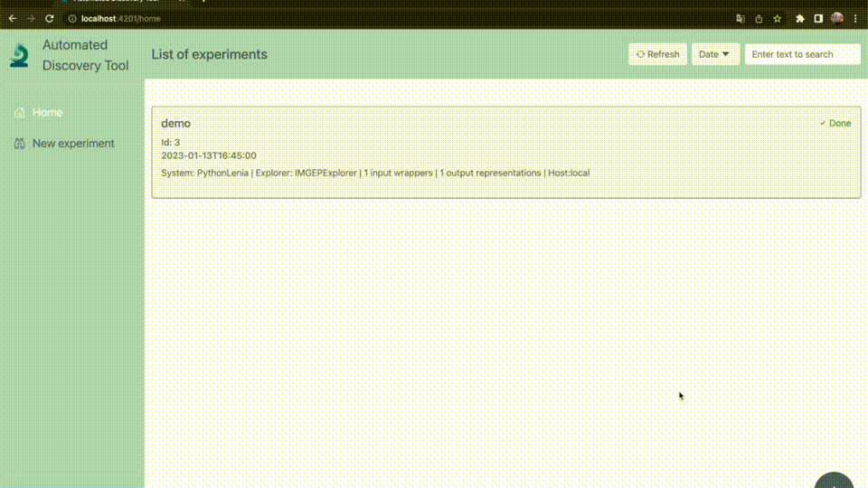
Task: Click the browser back arrow
Action: tap(12, 18)
